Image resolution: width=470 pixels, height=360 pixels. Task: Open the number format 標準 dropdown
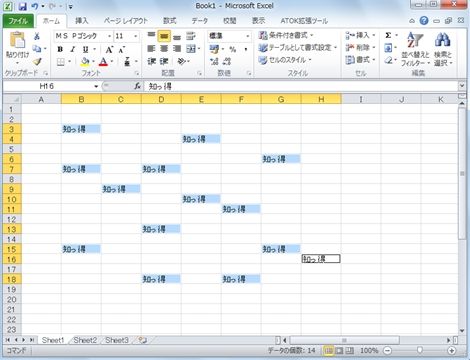[x=248, y=36]
